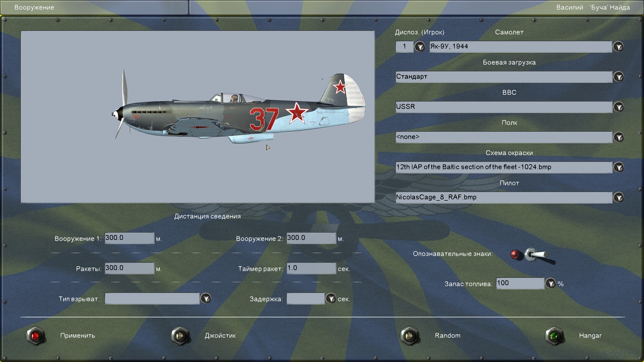Open the Самолет aircraft dropdown arrow
The width and height of the screenshot is (644, 362).
click(x=618, y=47)
